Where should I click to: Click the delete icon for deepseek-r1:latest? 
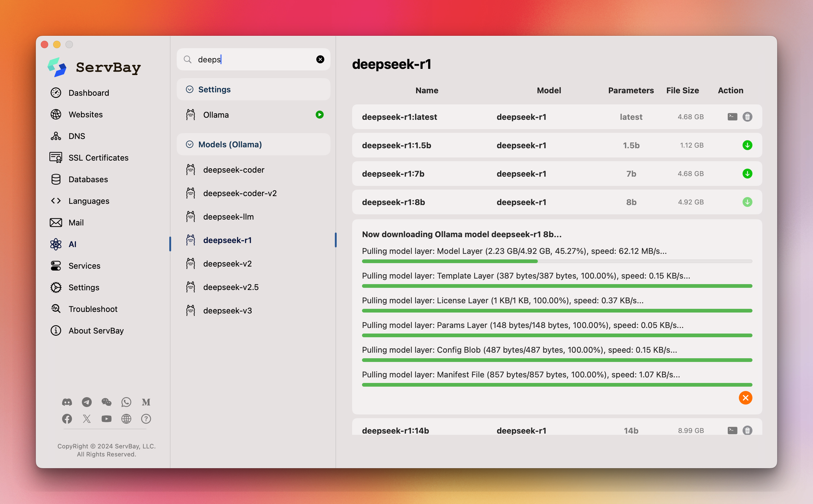748,116
